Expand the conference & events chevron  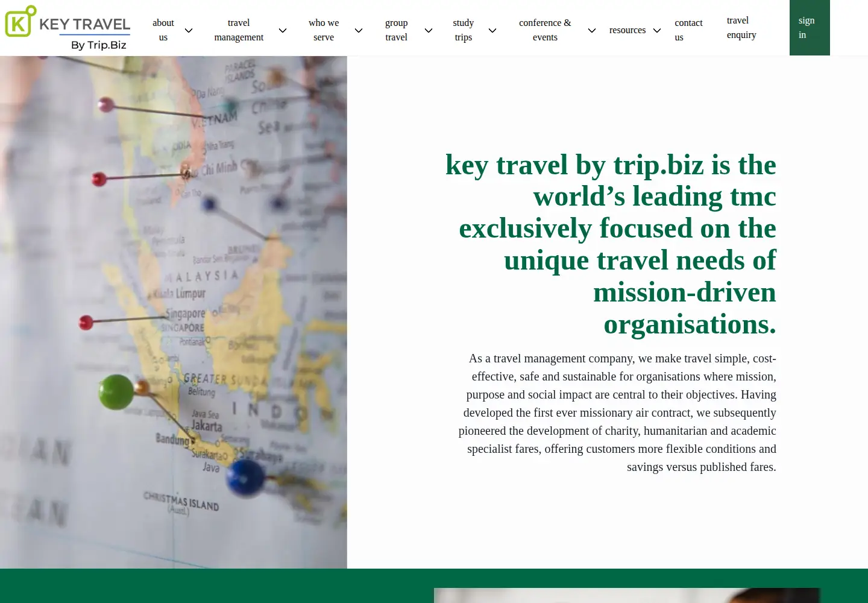click(592, 30)
